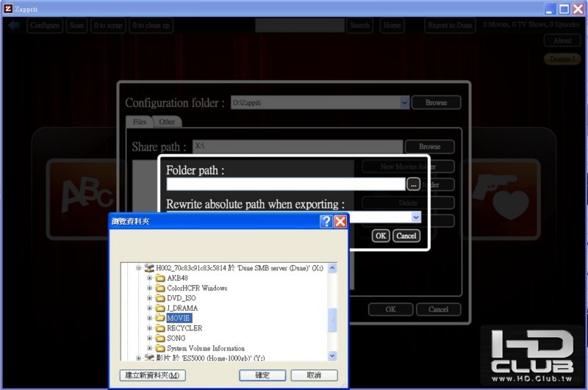The width and height of the screenshot is (588, 390).
Task: Click the Donate button
Action: point(562,59)
